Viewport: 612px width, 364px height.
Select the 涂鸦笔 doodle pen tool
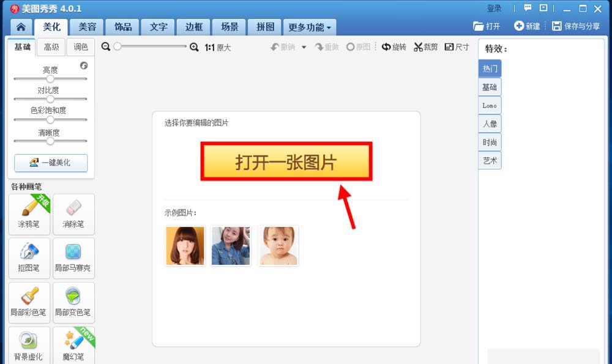[29, 214]
